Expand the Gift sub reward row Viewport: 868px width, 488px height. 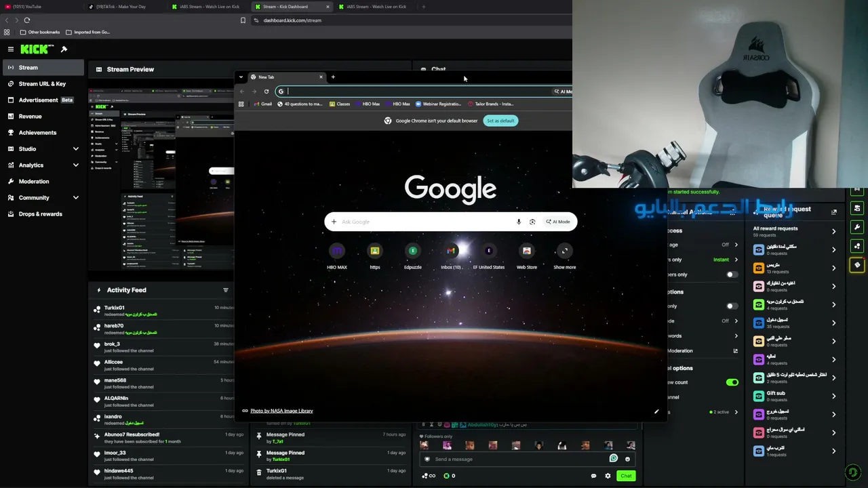pos(834,396)
